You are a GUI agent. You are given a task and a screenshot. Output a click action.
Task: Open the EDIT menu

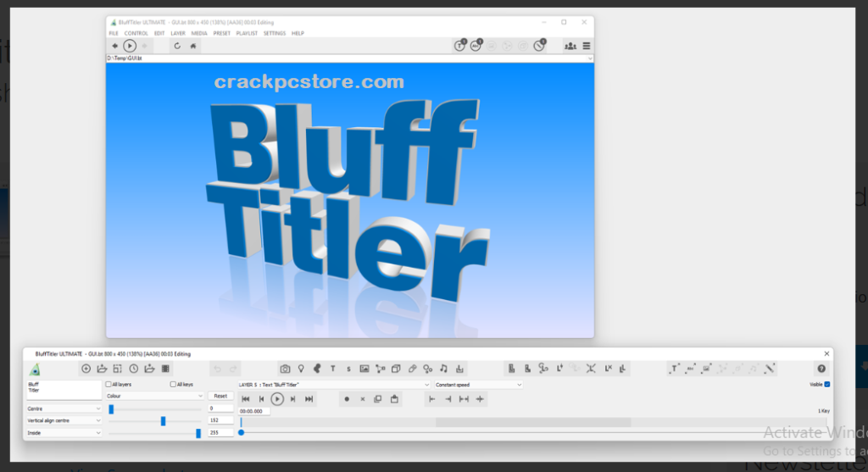[x=159, y=33]
